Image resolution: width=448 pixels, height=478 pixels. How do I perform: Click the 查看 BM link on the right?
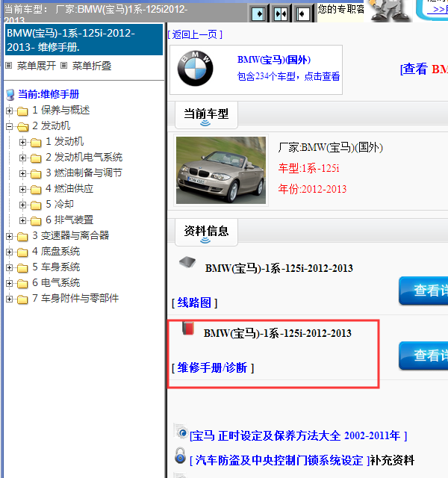[424, 69]
